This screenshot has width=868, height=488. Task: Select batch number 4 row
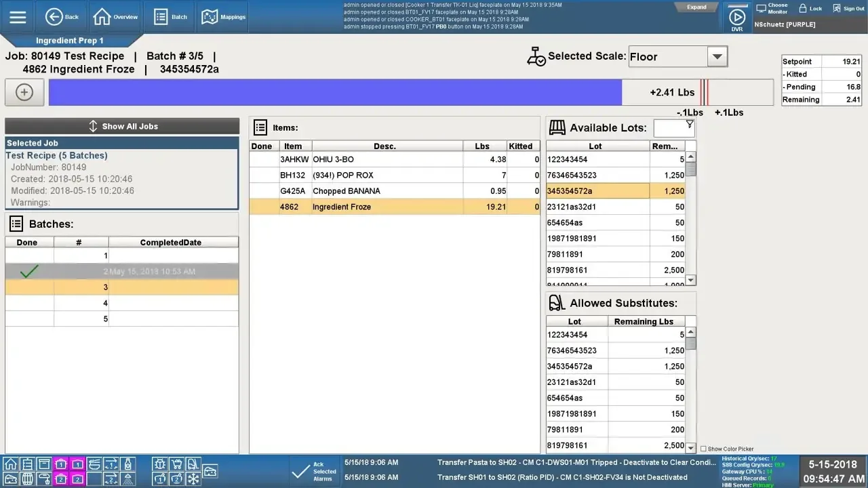(x=122, y=303)
